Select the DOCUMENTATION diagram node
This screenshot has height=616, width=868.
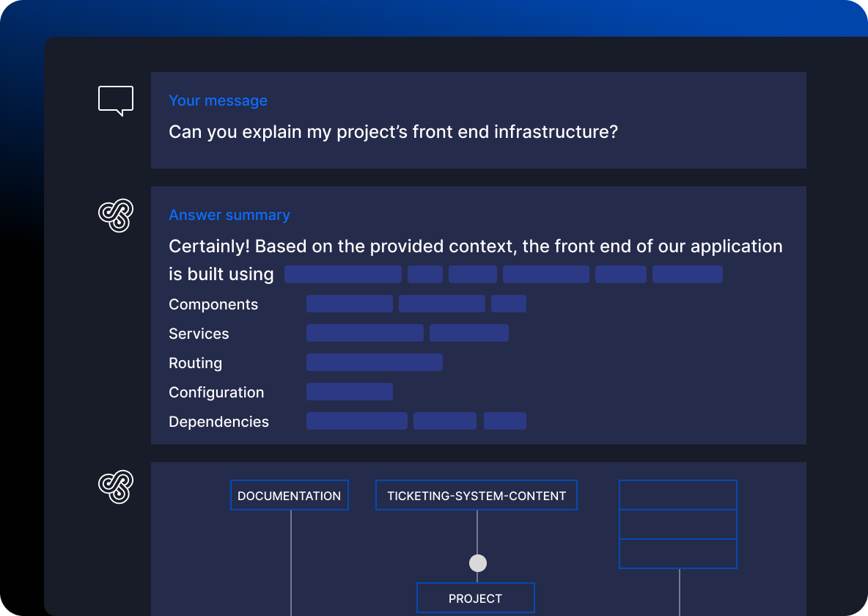[x=289, y=496]
